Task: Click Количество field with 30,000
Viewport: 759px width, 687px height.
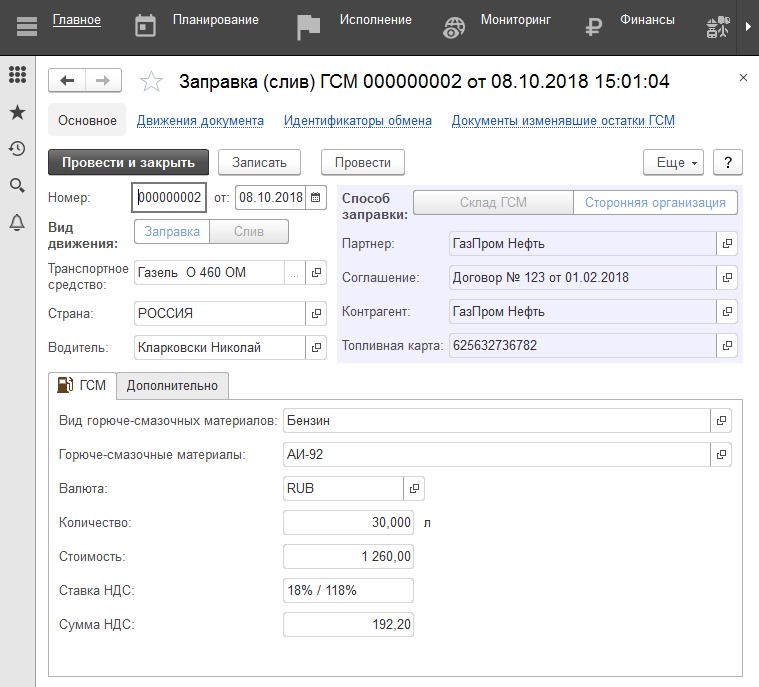Action: tap(349, 522)
